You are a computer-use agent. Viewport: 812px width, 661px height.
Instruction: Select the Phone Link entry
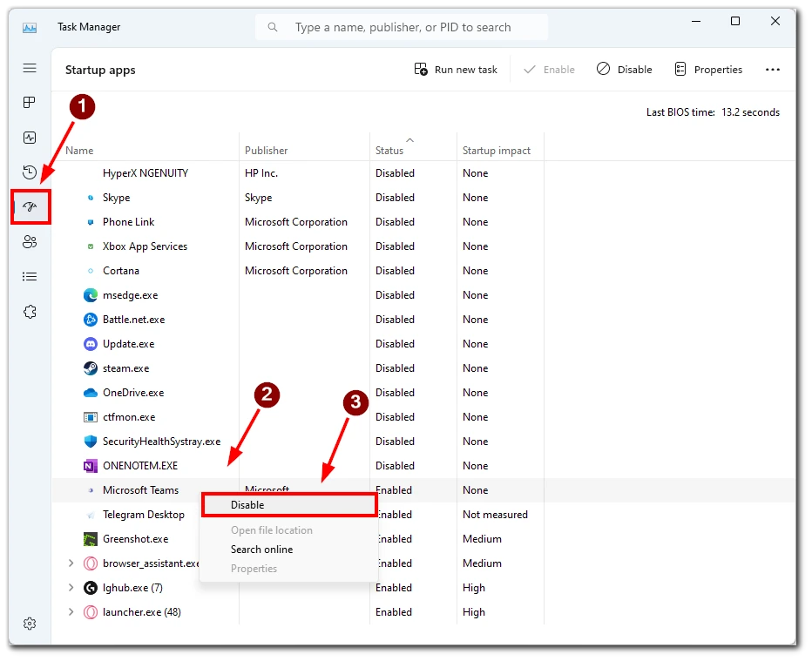[x=423, y=221]
